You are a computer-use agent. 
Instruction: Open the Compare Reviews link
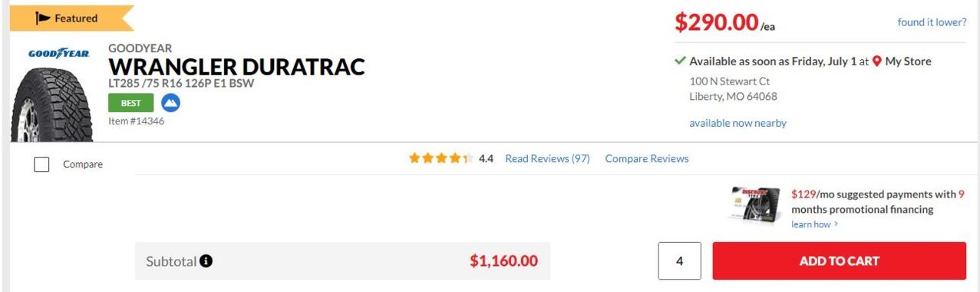[x=647, y=158]
